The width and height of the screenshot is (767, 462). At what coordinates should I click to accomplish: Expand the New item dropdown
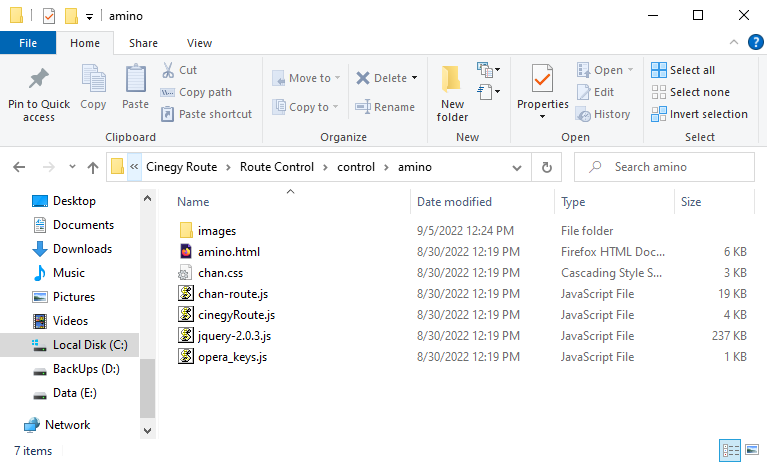(x=488, y=69)
